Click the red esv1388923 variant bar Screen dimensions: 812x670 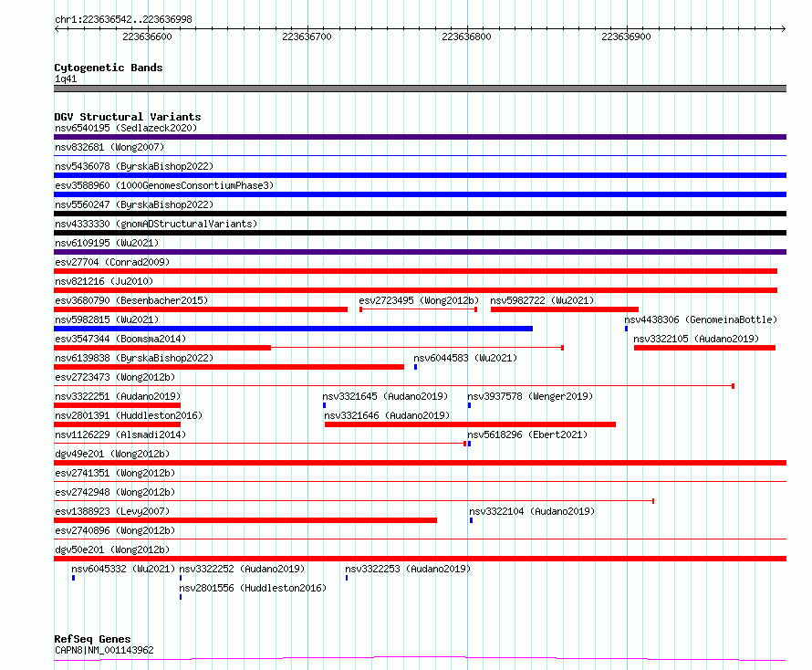(x=245, y=520)
